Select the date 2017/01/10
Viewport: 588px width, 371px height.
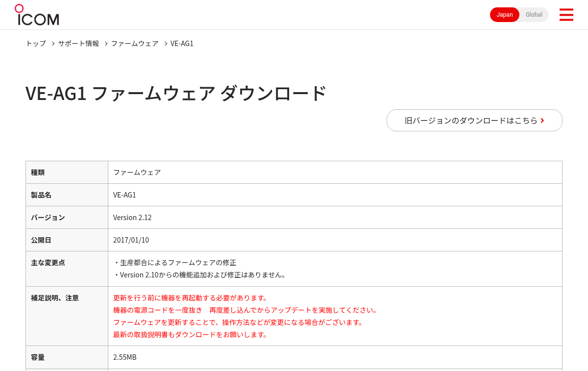tap(131, 240)
